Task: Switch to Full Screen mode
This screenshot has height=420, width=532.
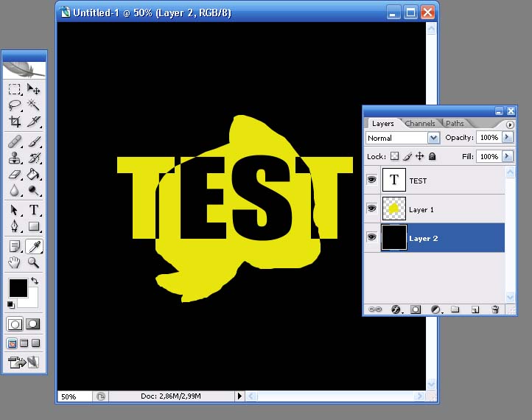Action: coord(35,343)
